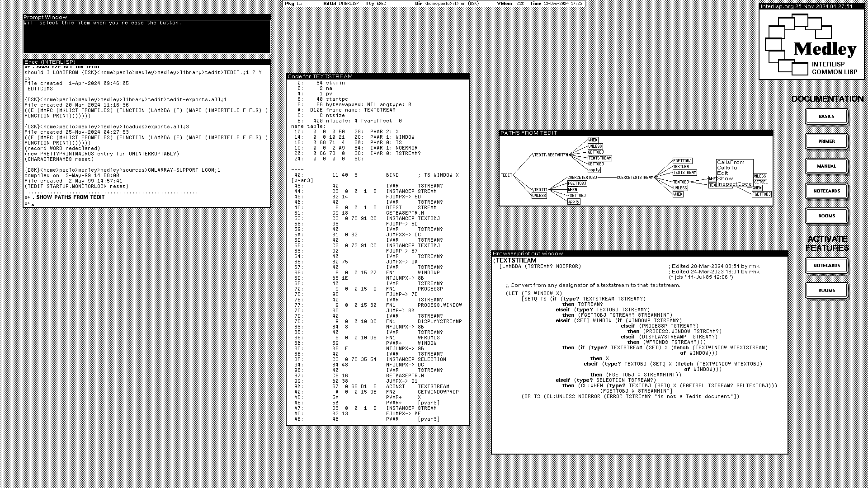The height and width of the screenshot is (488, 868).
Task: Click the PATHS FROM TEDIT title bar
Action: coord(636,133)
